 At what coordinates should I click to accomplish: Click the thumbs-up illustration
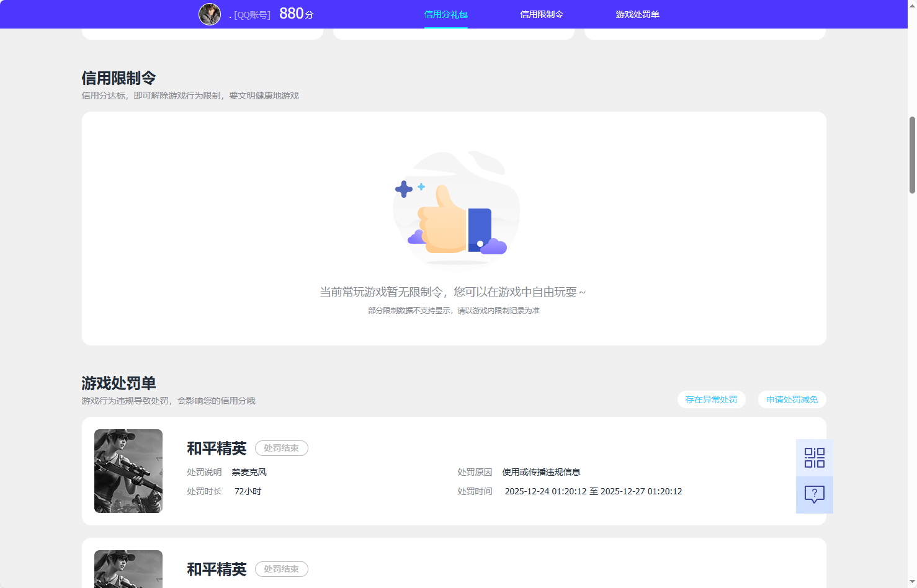pos(457,208)
